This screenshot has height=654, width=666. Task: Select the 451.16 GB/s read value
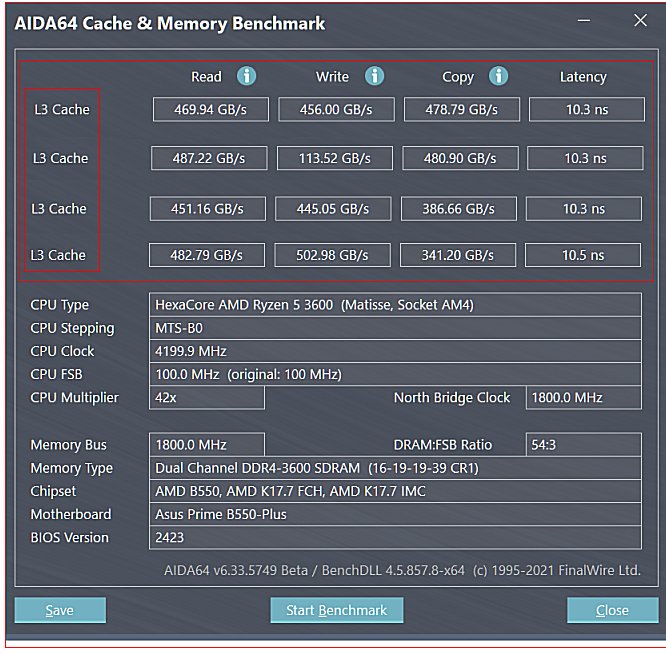208,209
